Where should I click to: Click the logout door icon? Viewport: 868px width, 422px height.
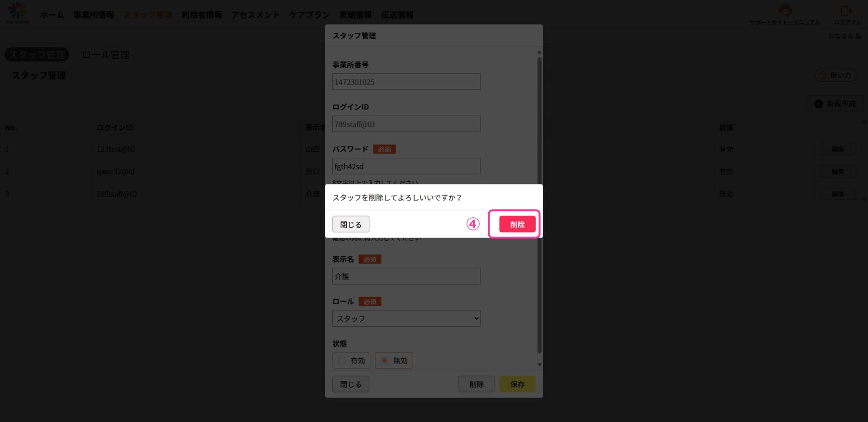click(x=846, y=10)
